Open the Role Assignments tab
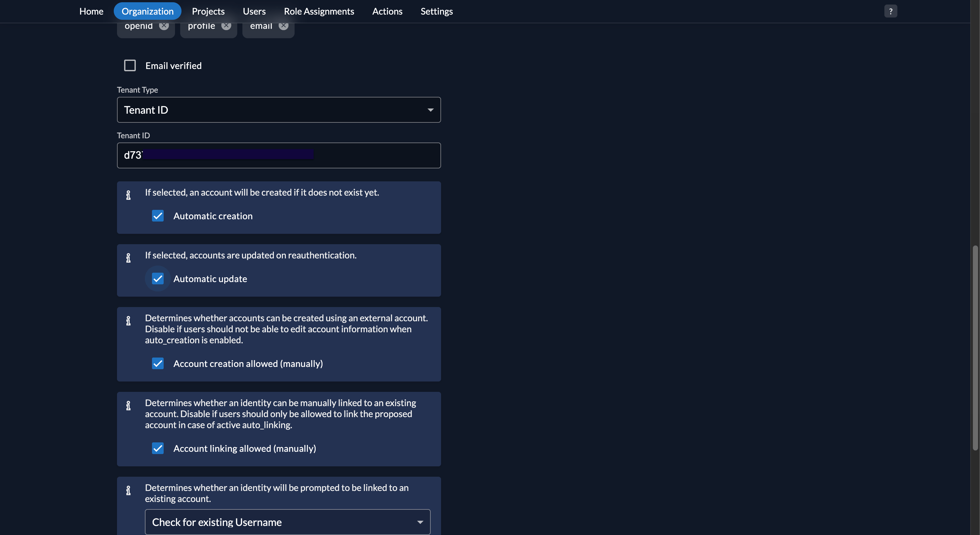The image size is (980, 535). 319,11
